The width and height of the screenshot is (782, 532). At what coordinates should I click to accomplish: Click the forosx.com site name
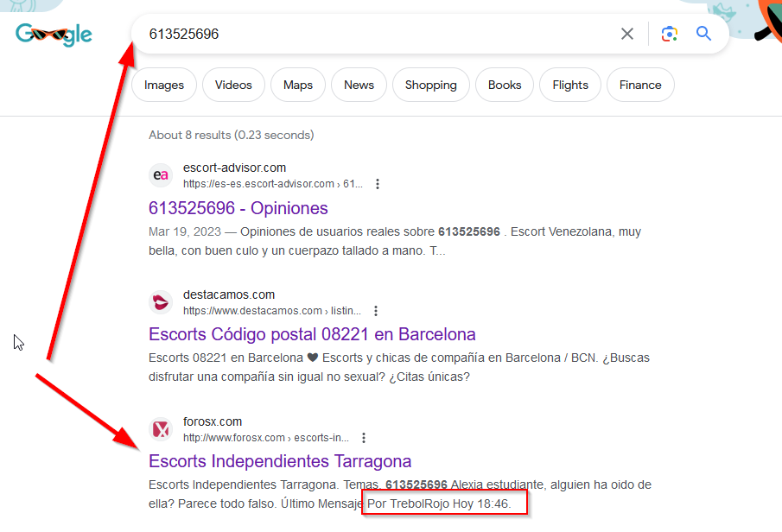tap(213, 421)
